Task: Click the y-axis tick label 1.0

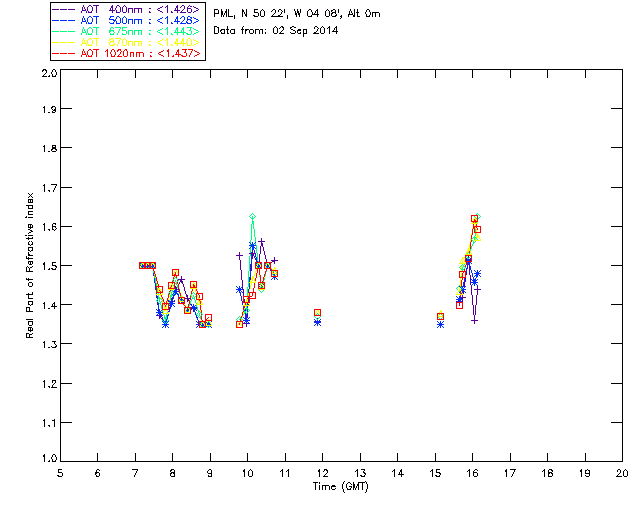Action: point(49,458)
